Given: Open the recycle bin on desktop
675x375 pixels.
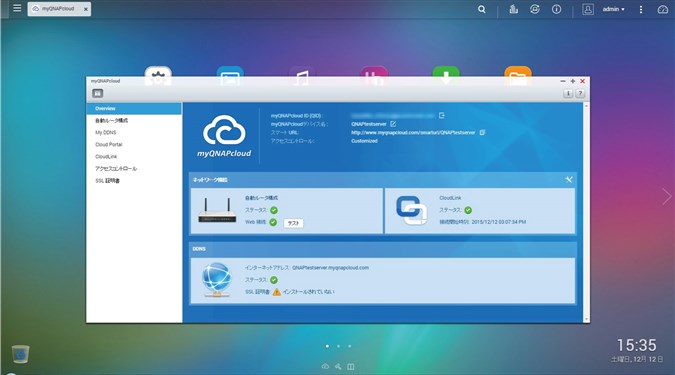Looking at the screenshot, I should point(20,354).
